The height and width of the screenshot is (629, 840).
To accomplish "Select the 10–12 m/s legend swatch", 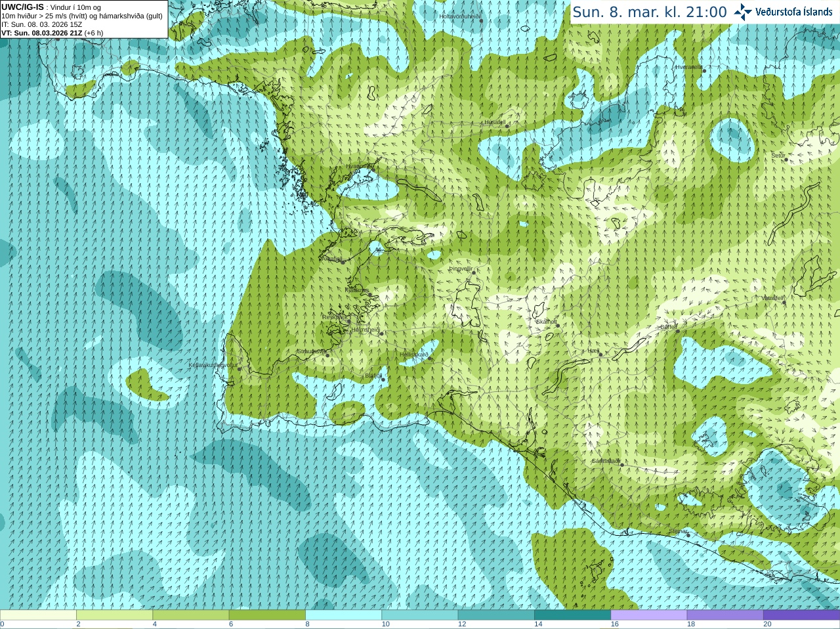I will tap(420, 615).
